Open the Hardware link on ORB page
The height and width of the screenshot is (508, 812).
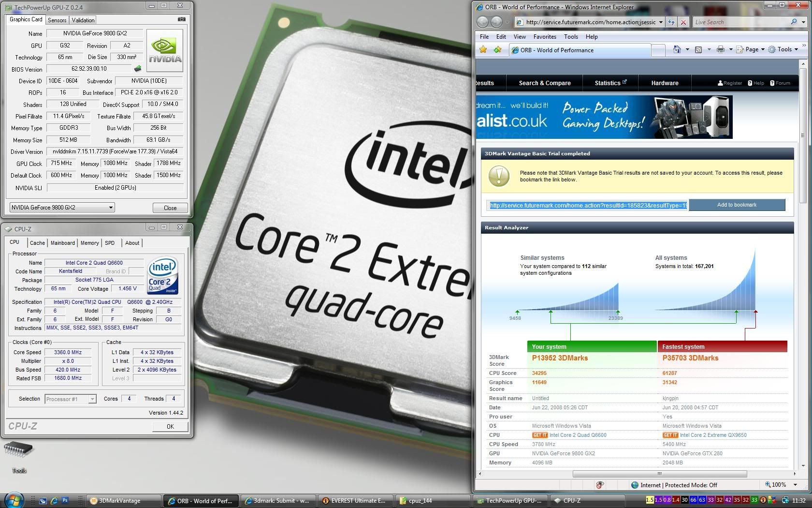(665, 83)
